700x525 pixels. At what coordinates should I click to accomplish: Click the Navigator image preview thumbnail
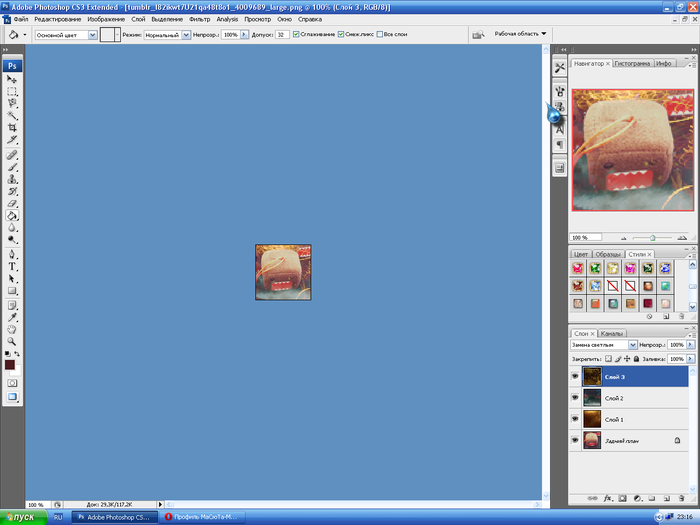click(x=633, y=150)
